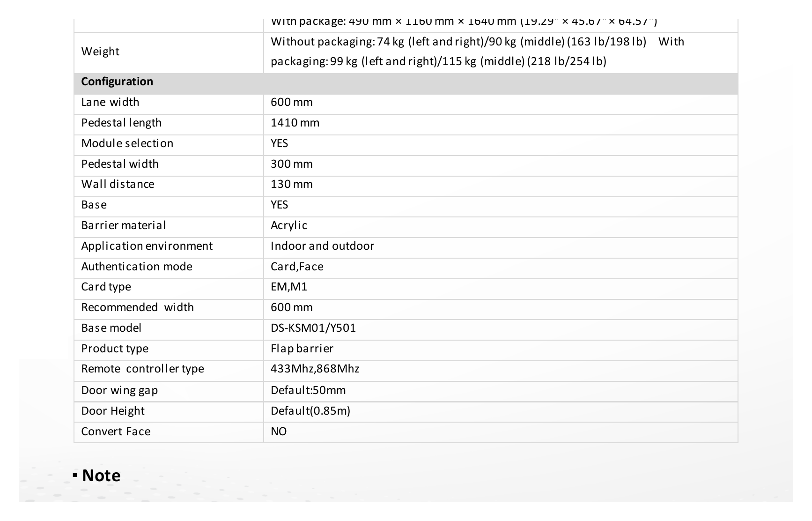Select the 130 mm wall distance value
The image size is (812, 521).
coord(291,184)
